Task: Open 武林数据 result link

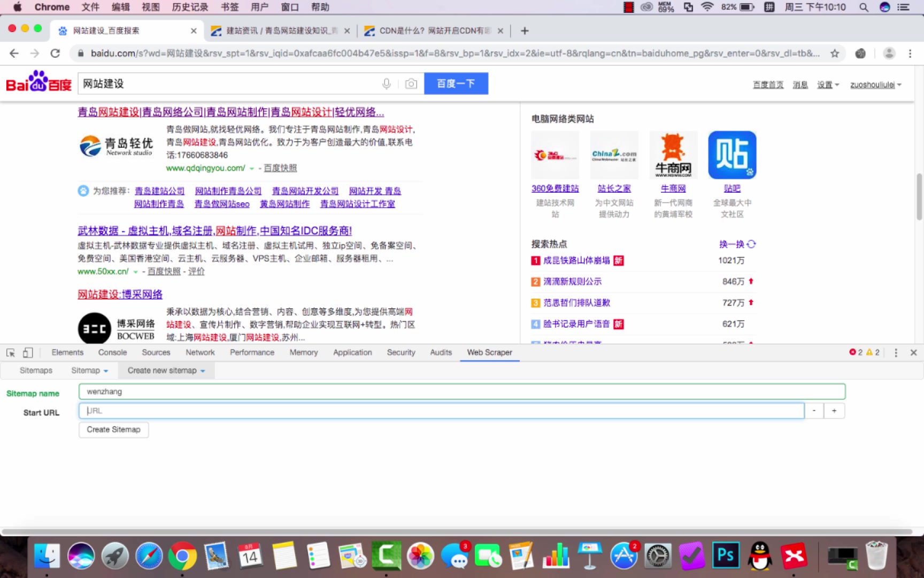Action: (215, 231)
